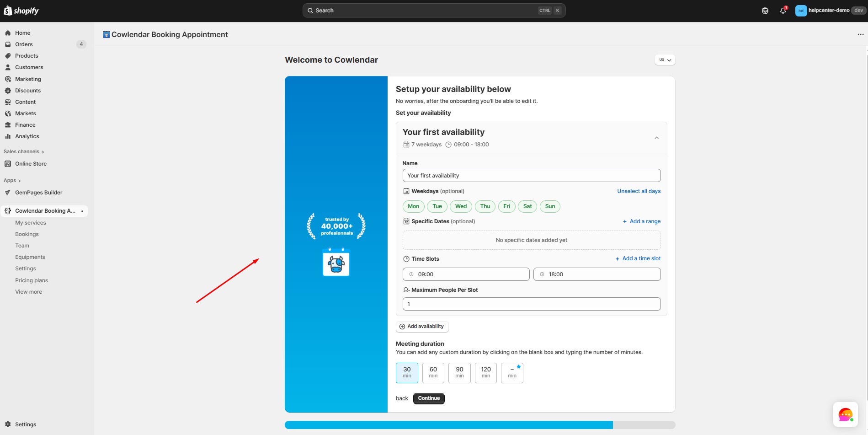The image size is (868, 435).
Task: Click the Settings gear icon at bottom
Action: pyautogui.click(x=8, y=424)
